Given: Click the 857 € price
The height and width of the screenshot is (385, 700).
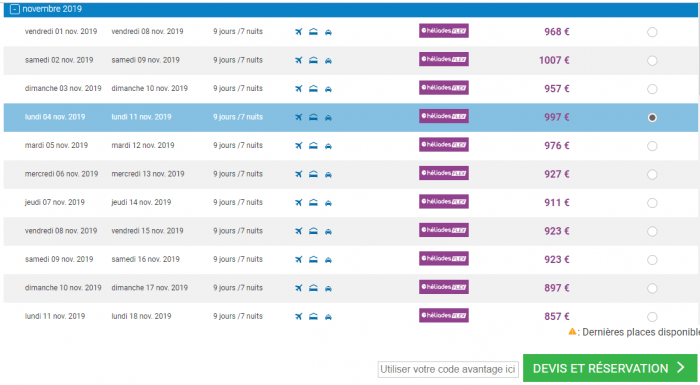Looking at the screenshot, I should [x=557, y=316].
